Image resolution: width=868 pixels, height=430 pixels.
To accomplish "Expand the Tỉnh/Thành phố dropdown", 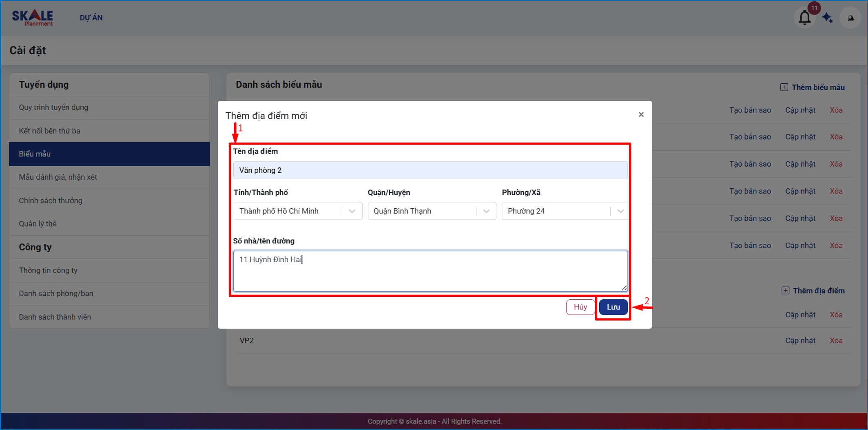I will click(x=352, y=211).
